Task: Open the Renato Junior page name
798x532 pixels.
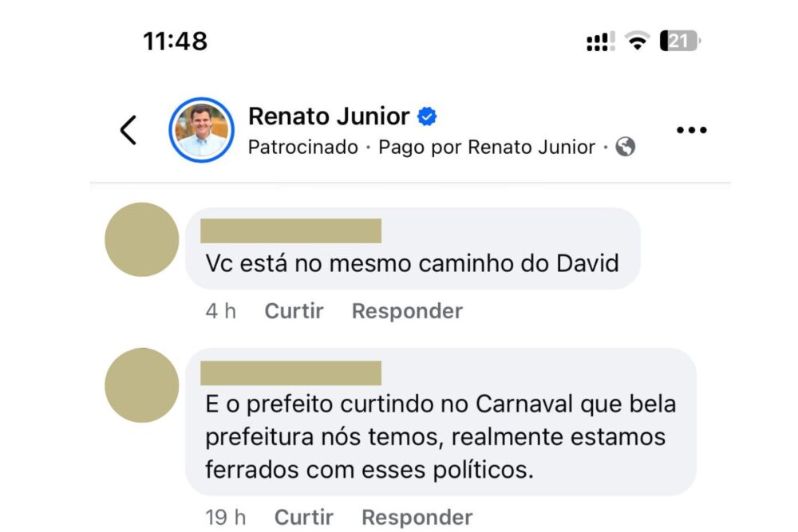Action: coord(329,116)
